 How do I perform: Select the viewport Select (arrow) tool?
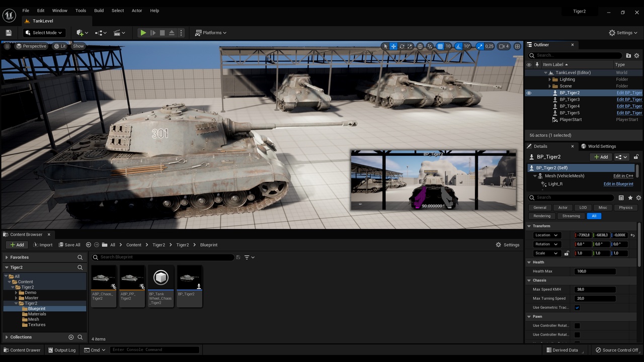click(x=385, y=46)
